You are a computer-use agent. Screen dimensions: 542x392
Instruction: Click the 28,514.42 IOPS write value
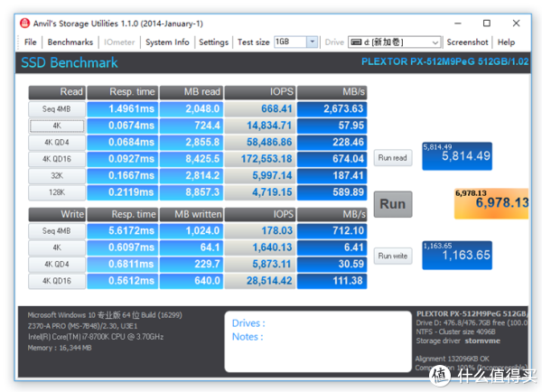click(x=260, y=281)
